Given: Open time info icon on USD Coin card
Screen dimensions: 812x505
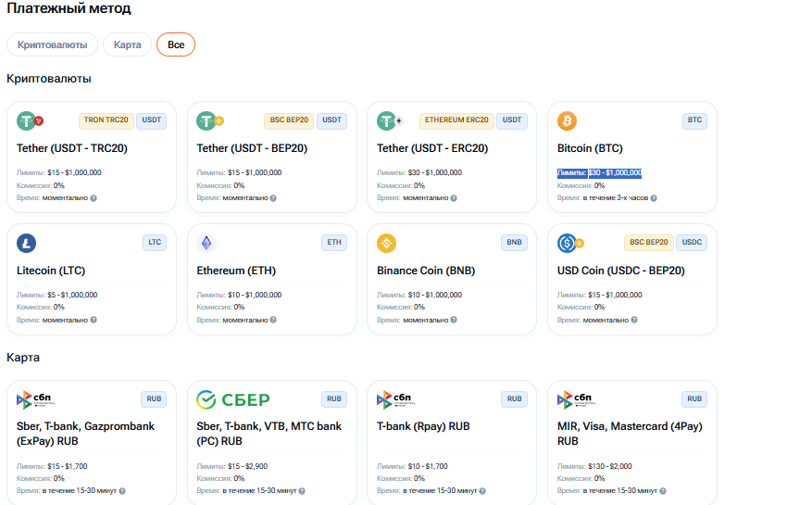Looking at the screenshot, I should point(634,320).
